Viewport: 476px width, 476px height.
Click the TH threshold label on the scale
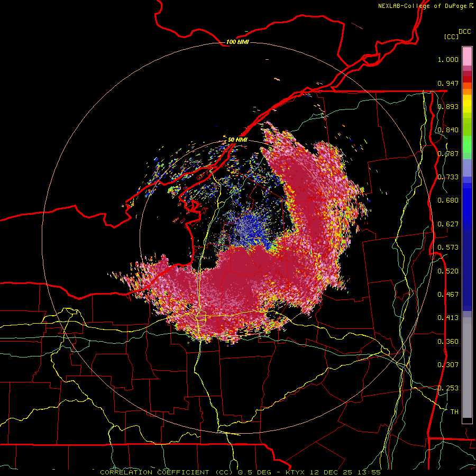[x=454, y=412]
